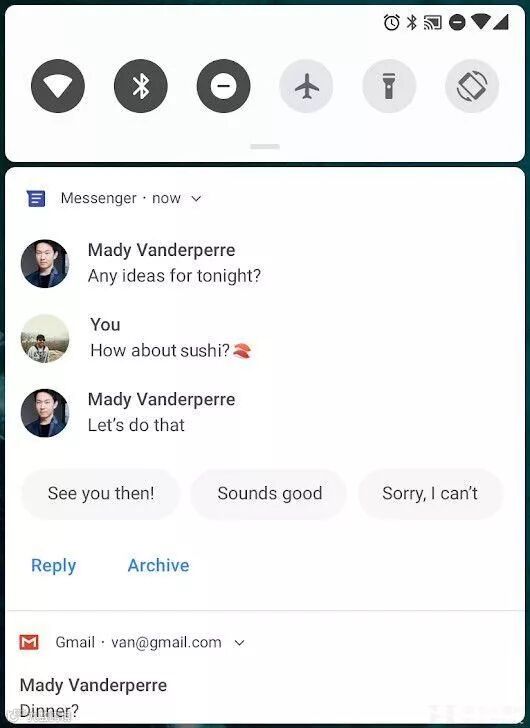
Task: Pull the quick settings handle bar
Action: (265, 147)
